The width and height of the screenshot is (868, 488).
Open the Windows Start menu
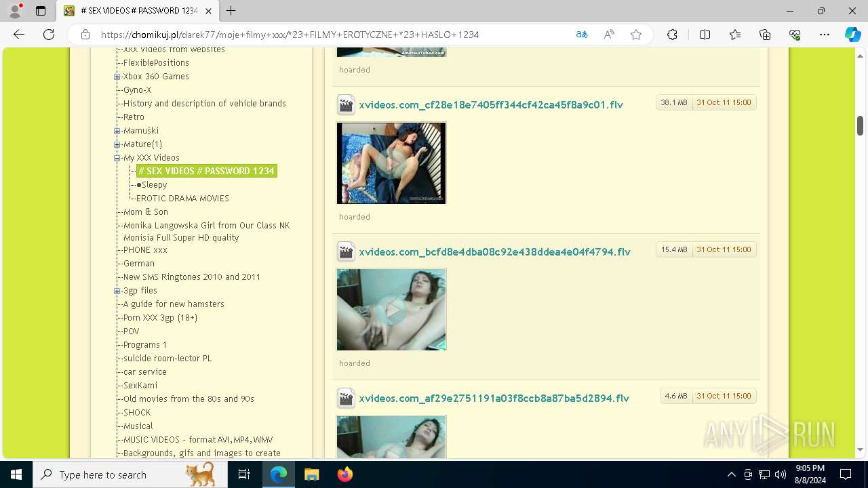16,474
